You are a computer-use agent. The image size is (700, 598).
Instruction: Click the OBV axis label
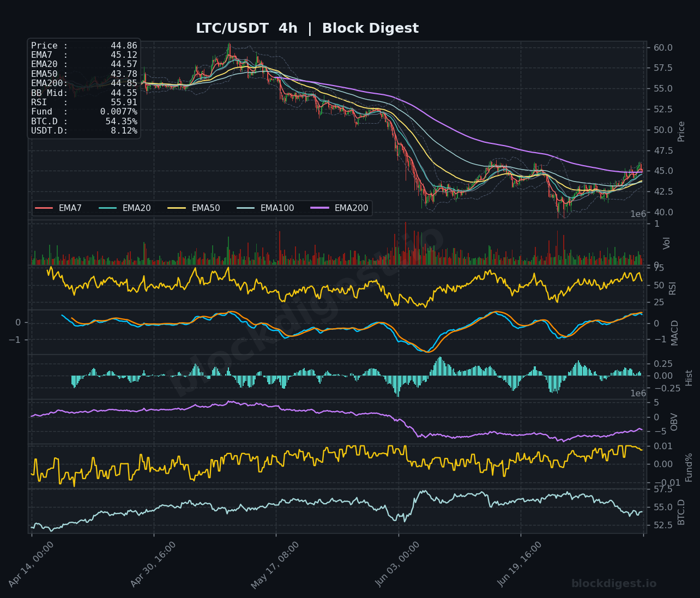(674, 422)
